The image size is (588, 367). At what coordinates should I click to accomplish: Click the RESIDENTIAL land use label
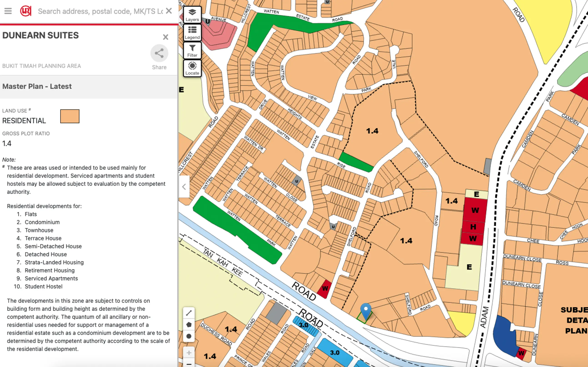pyautogui.click(x=24, y=121)
